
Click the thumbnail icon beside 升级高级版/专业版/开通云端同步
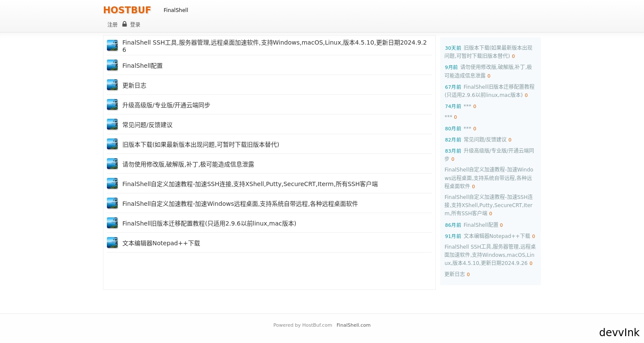112,105
